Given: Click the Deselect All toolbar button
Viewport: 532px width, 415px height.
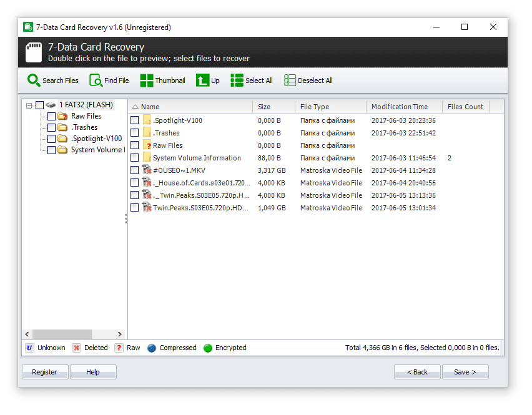Looking at the screenshot, I should pos(308,81).
